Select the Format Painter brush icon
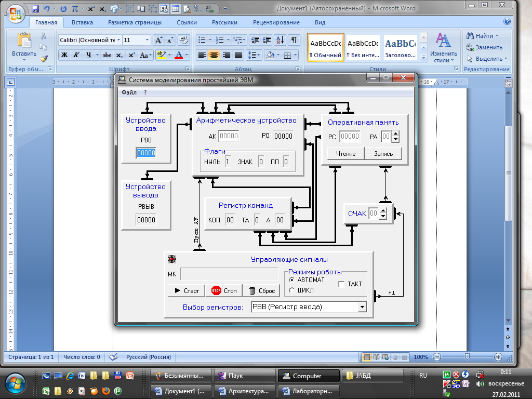The height and width of the screenshot is (399, 532). click(44, 59)
